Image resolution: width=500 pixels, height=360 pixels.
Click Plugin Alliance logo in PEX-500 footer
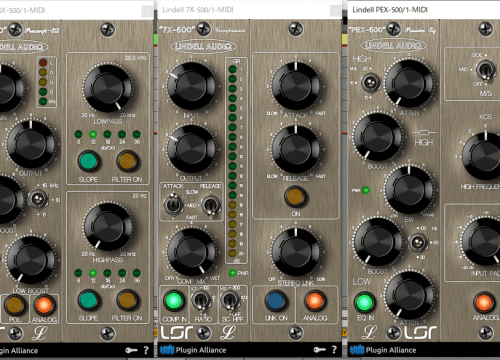383,350
